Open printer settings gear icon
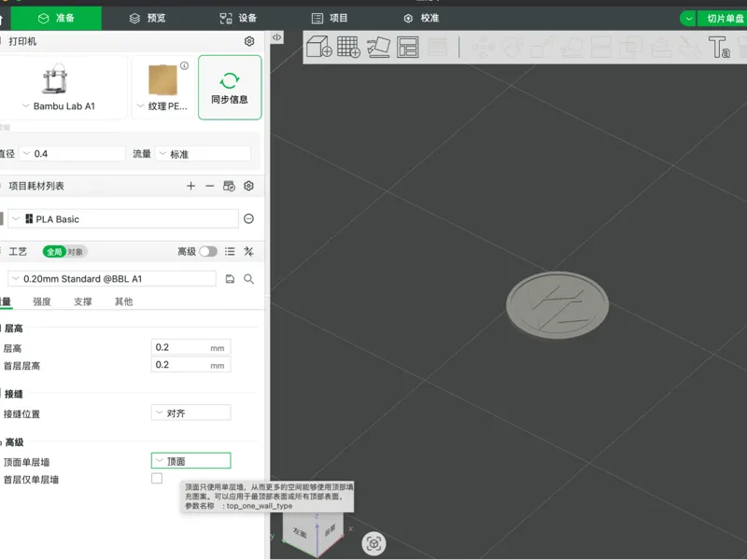This screenshot has height=560, width=747. [249, 41]
